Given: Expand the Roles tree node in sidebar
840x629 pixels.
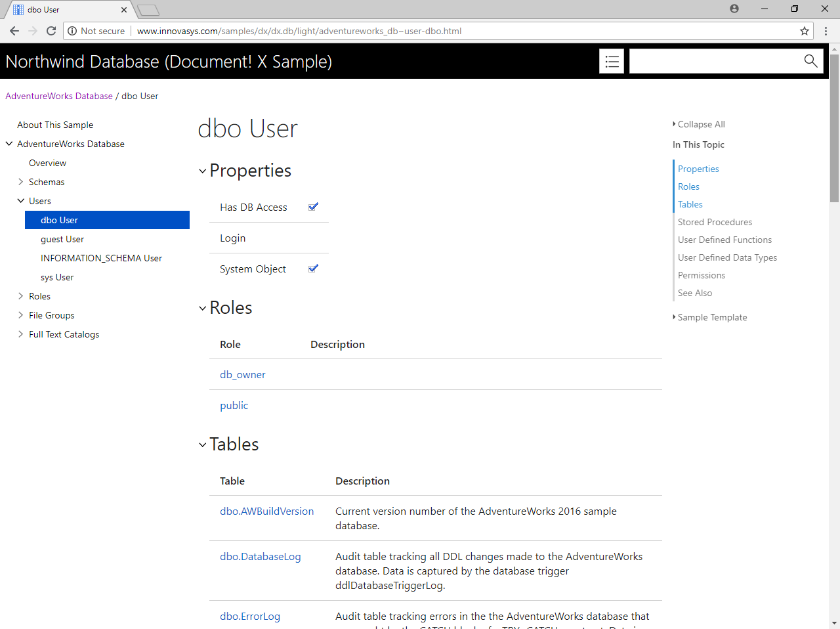Looking at the screenshot, I should tap(21, 296).
